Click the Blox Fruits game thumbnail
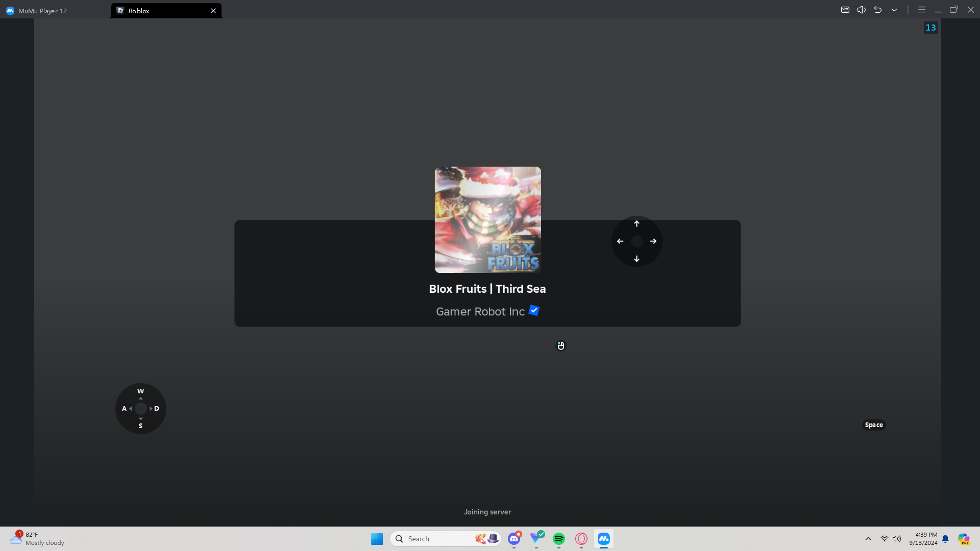 [x=487, y=220]
